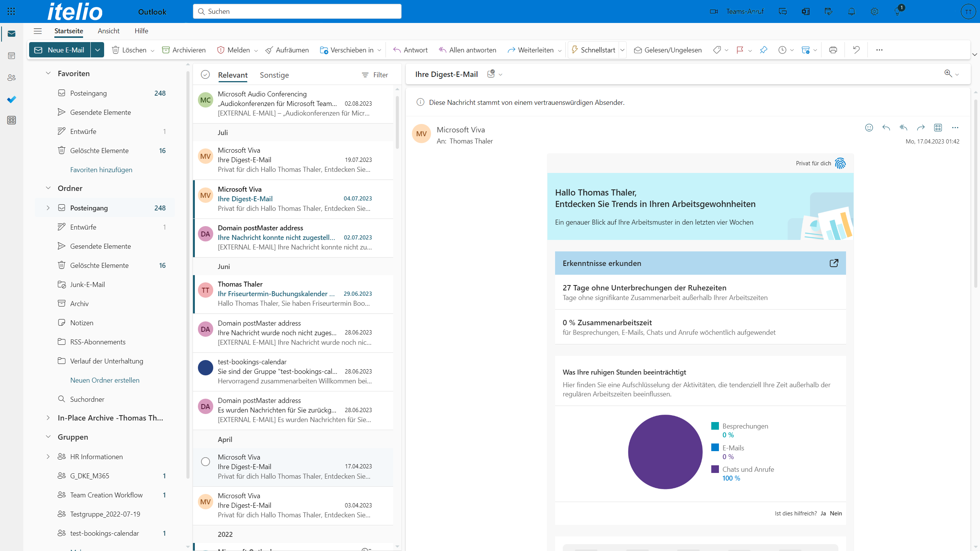Open the Erkenntnisse erkunden external link icon
This screenshot has width=980, height=551.
point(834,263)
